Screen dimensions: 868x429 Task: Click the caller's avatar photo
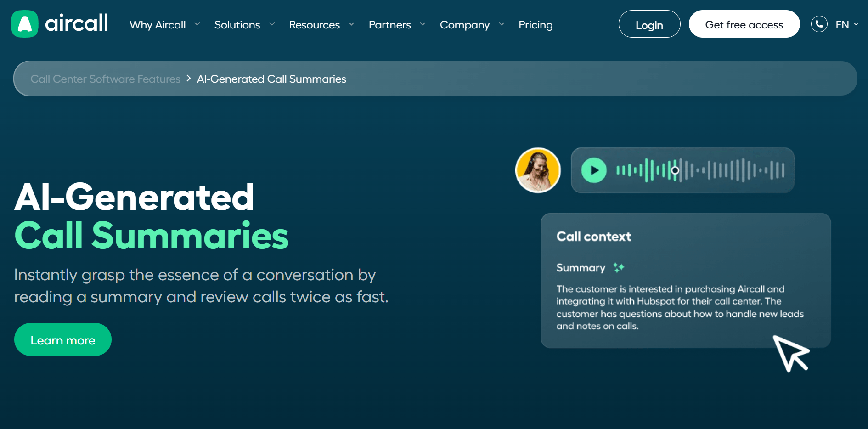pyautogui.click(x=538, y=170)
